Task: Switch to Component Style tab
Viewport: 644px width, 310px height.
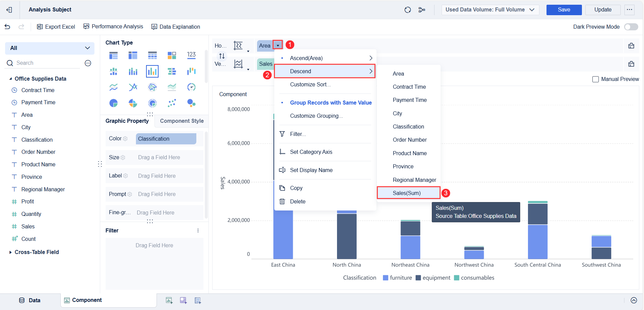Action: coord(182,121)
